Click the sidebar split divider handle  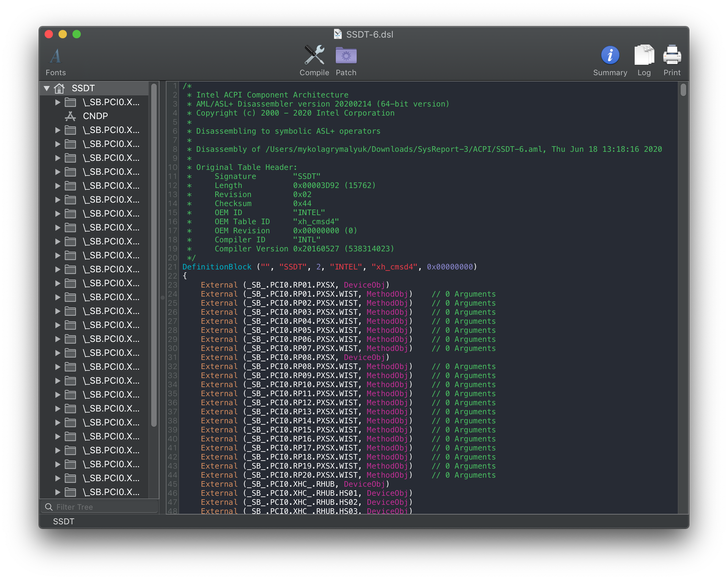(x=162, y=298)
